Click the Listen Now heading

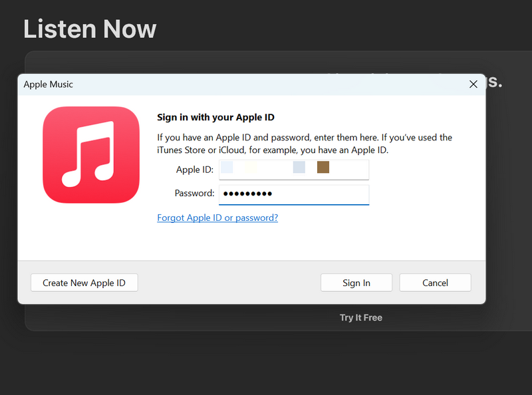(x=90, y=29)
